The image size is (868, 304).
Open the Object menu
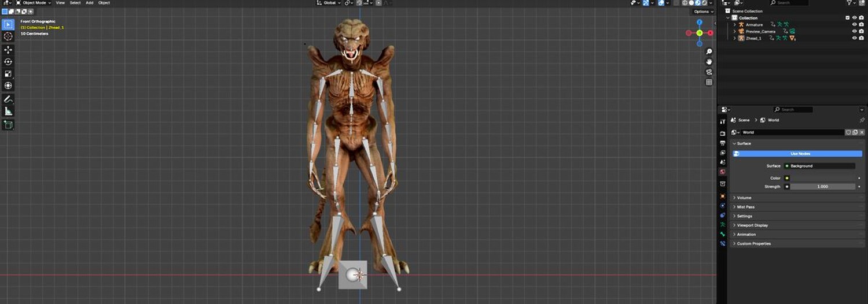(x=104, y=3)
